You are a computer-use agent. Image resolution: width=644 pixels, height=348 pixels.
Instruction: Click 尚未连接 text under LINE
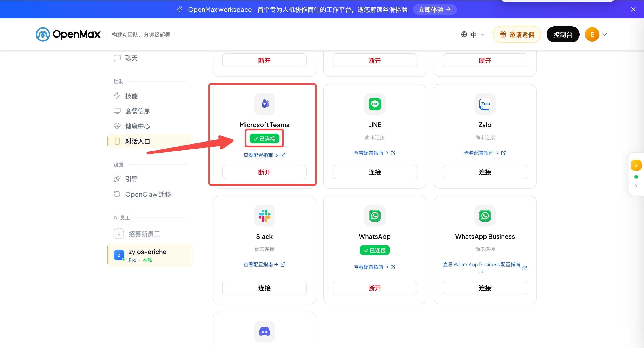(x=375, y=137)
